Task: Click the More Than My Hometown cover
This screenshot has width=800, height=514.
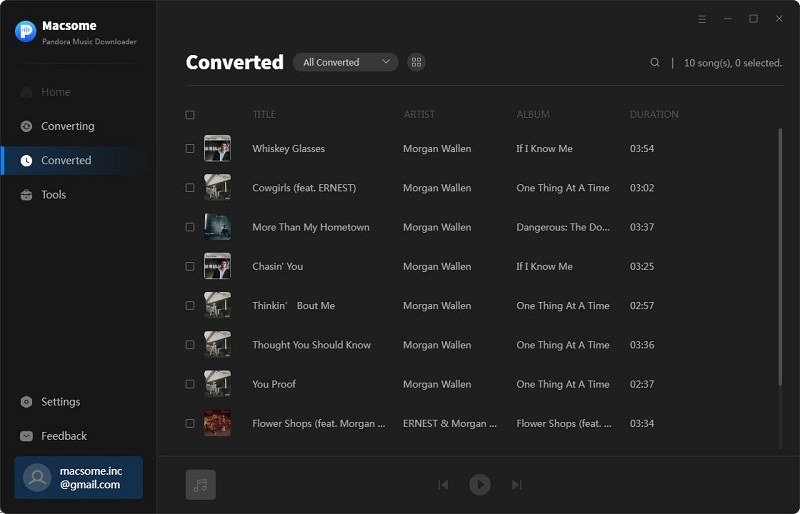Action: click(x=217, y=227)
